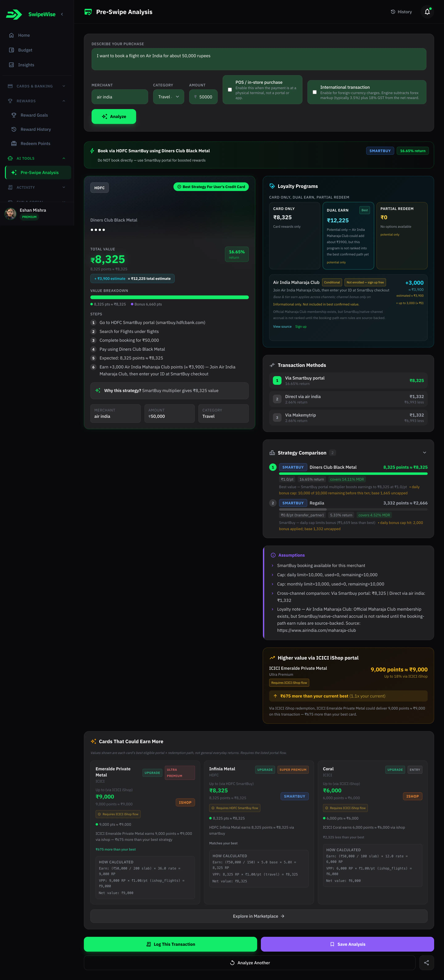Click the Emeralde Private Metal card title
The height and width of the screenshot is (980, 444).
tap(113, 772)
